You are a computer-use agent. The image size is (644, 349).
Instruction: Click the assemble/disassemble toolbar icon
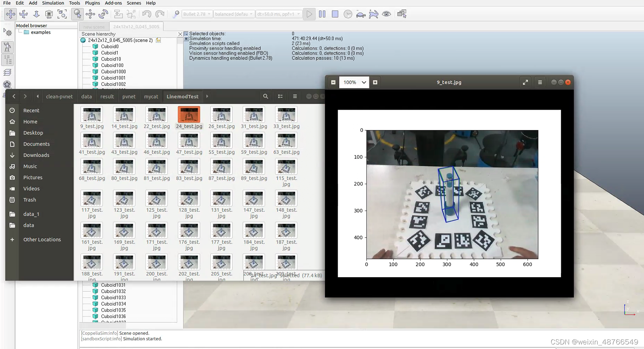pos(118,14)
